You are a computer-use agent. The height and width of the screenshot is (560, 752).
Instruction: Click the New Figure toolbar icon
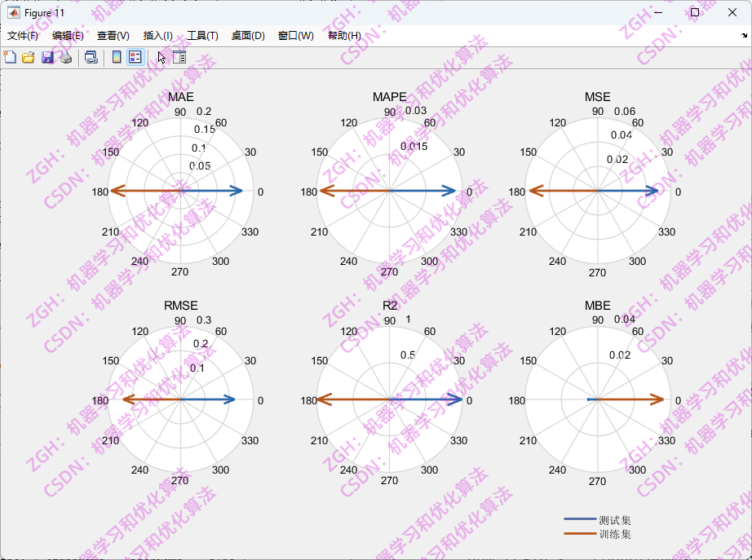click(10, 58)
